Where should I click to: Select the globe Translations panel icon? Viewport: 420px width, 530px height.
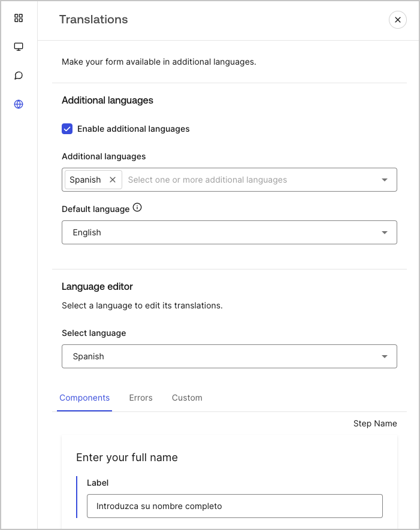tap(19, 104)
